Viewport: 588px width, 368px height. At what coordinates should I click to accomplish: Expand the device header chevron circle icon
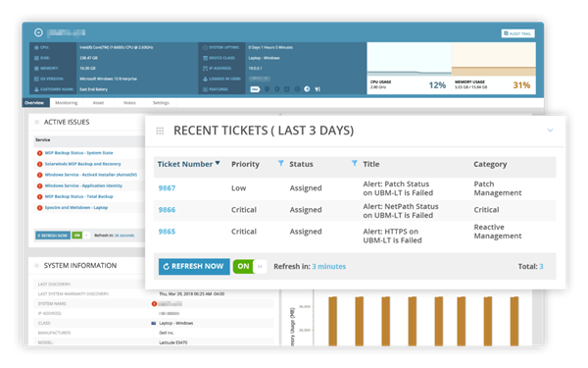pyautogui.click(x=38, y=32)
